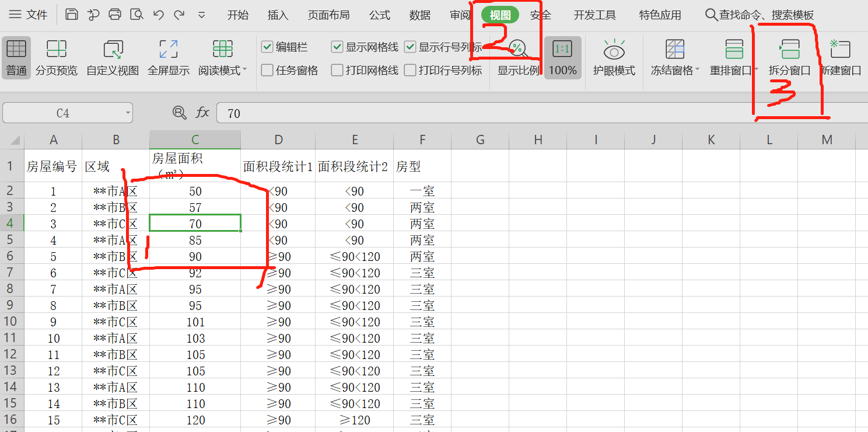Switch to the 插入 Insert tab
868x432 pixels.
(278, 15)
